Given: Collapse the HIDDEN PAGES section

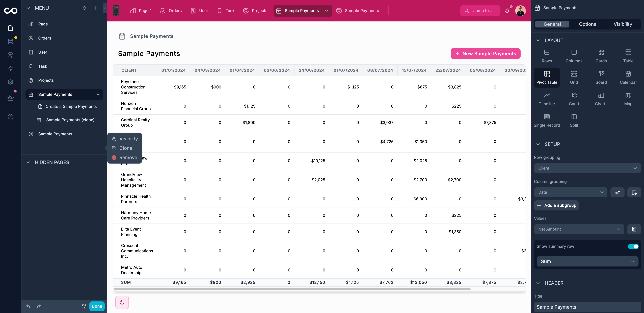Looking at the screenshot, I should tap(28, 162).
